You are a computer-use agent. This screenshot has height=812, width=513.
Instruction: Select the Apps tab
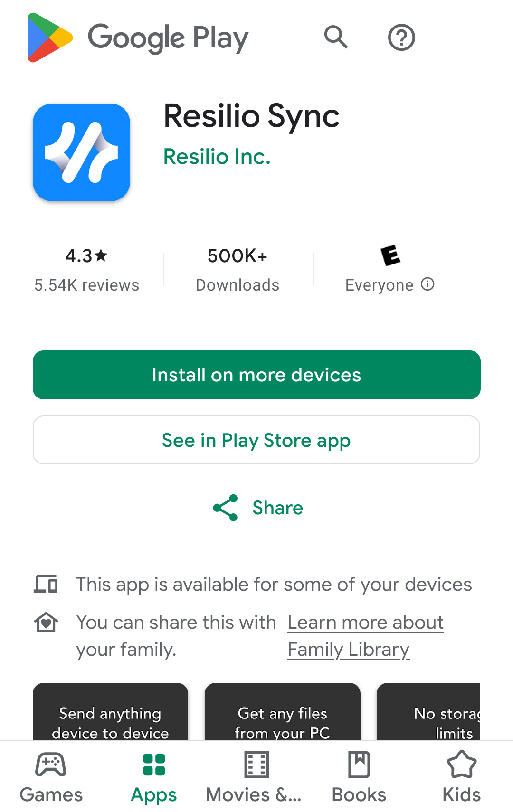click(x=154, y=777)
